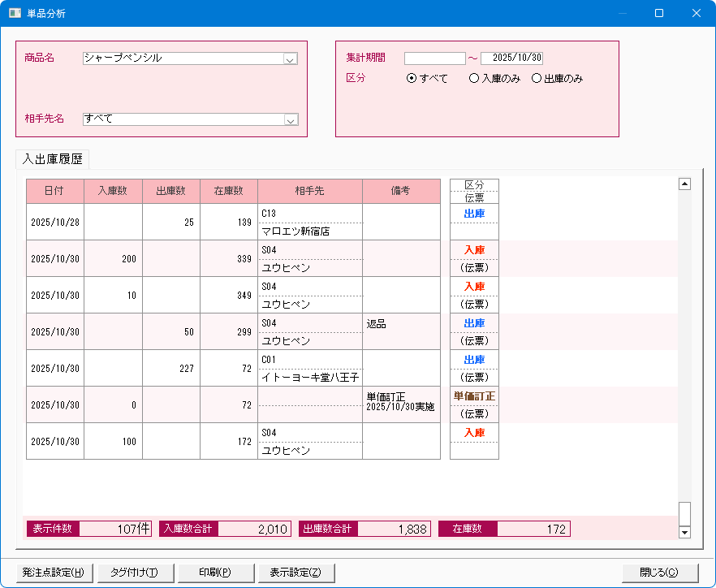The width and height of the screenshot is (716, 588).
Task: Click the start date field of 集計期間
Action: [x=434, y=58]
